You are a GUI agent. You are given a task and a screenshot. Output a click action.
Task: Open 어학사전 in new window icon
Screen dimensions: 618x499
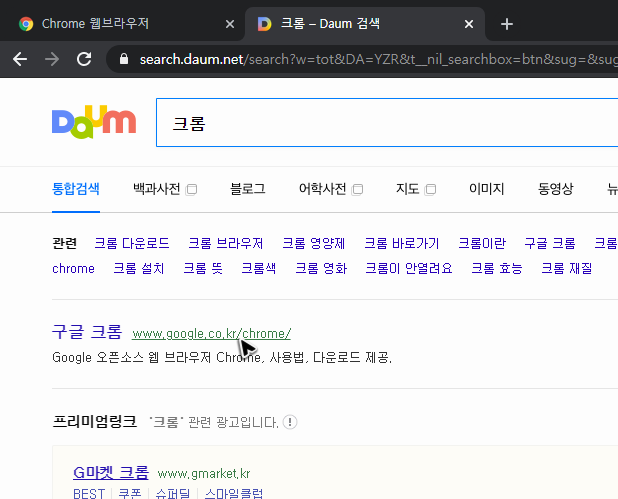coord(357,190)
